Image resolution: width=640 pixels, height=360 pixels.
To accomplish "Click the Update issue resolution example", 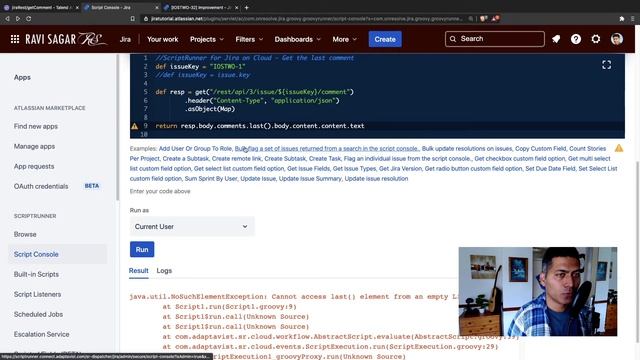I will click(x=376, y=179).
